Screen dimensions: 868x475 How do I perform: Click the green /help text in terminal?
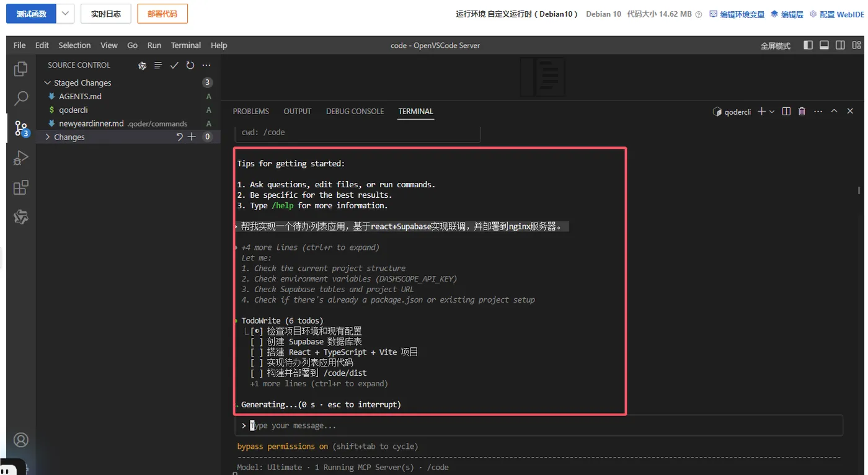point(283,205)
